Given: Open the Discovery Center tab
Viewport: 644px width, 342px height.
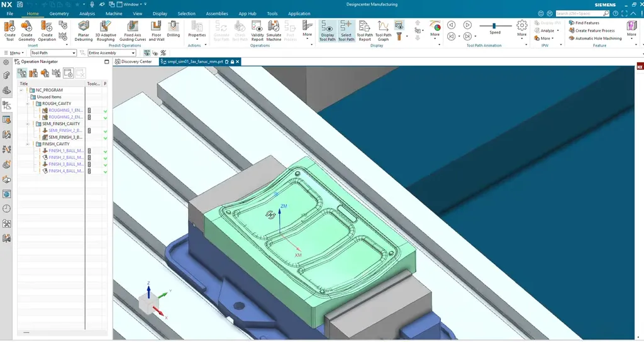Looking at the screenshot, I should click(x=133, y=62).
